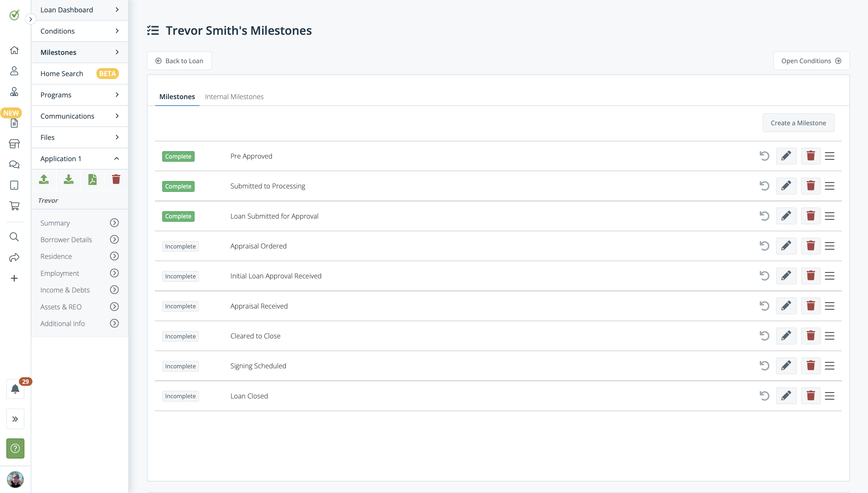
Task: Reset the Loan Submitted for Approval milestone
Action: click(764, 216)
